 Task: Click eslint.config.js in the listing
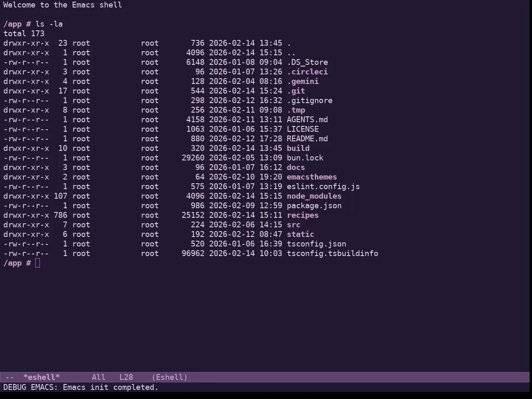(x=323, y=187)
